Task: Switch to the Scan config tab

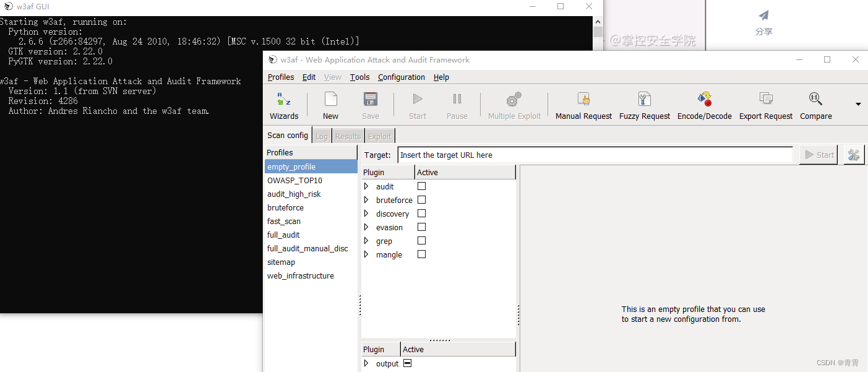Action: pyautogui.click(x=288, y=135)
